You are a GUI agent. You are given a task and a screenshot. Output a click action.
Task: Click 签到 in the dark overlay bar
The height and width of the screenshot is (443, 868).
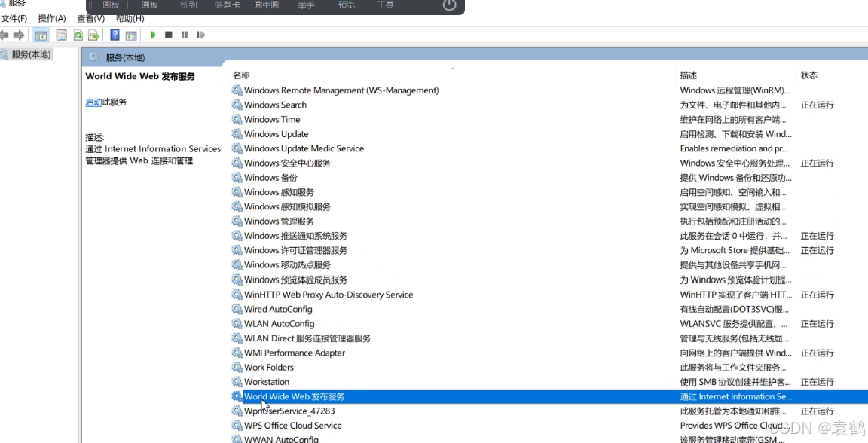click(188, 5)
